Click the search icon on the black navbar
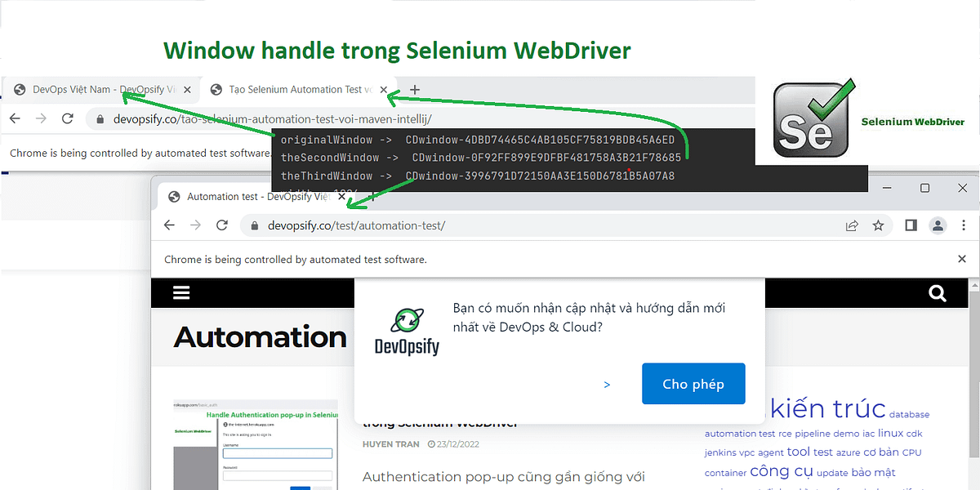 point(937,292)
